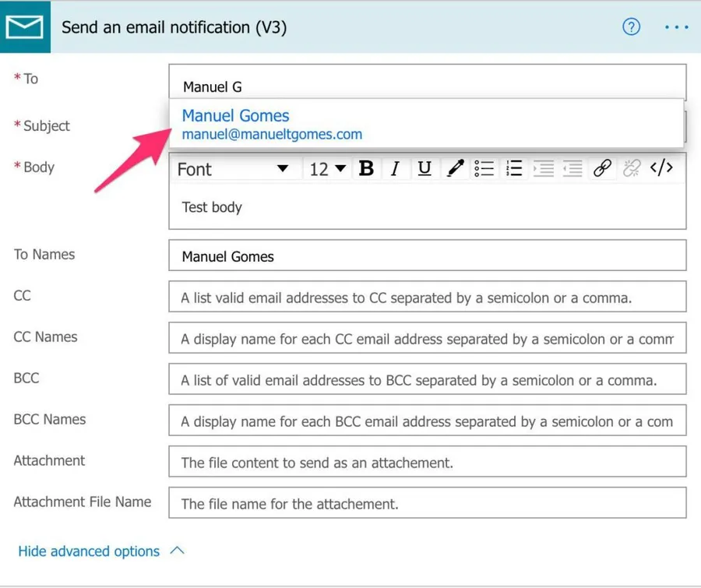Switch to HTML code view
Screen dimensions: 701x588
(x=661, y=168)
